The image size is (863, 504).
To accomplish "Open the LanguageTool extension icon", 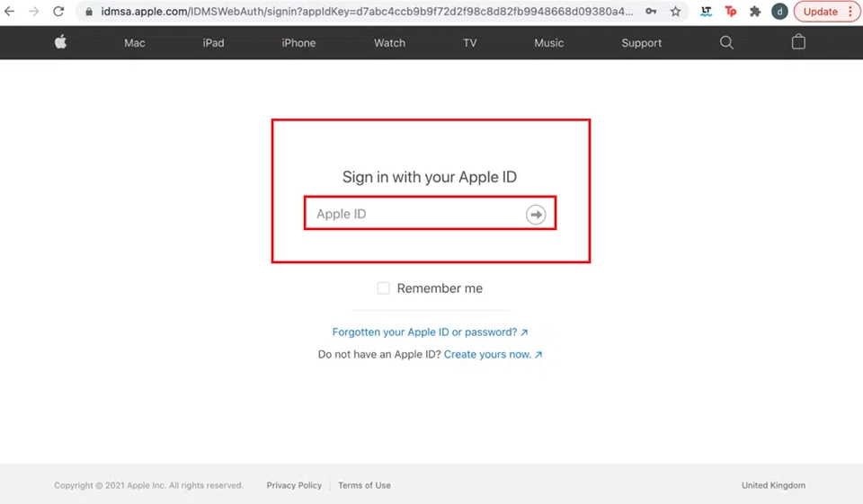I will click(x=706, y=11).
